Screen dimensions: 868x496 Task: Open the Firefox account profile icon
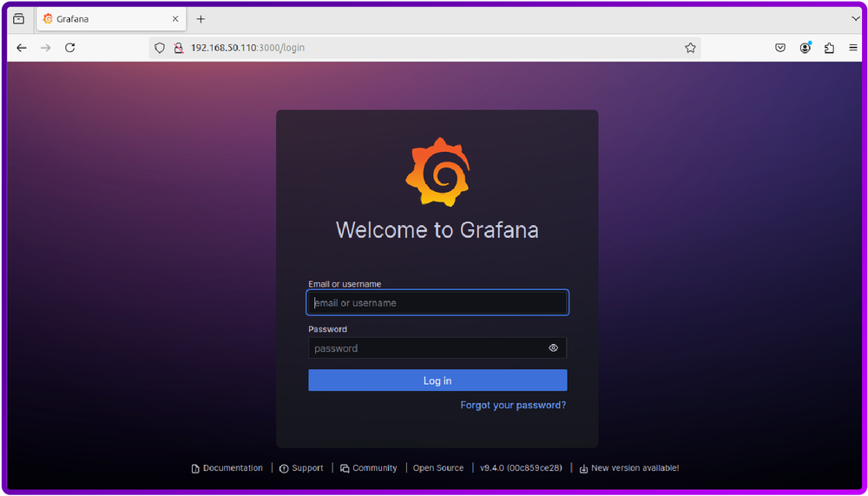[x=806, y=48]
